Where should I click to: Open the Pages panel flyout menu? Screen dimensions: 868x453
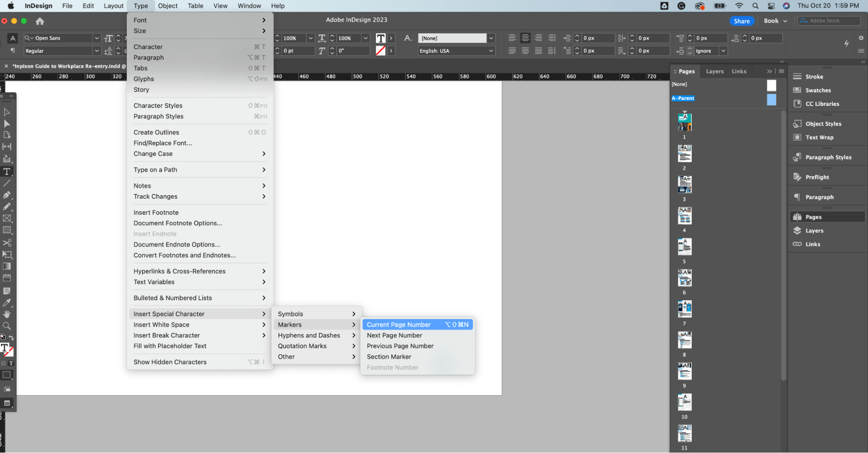point(782,71)
